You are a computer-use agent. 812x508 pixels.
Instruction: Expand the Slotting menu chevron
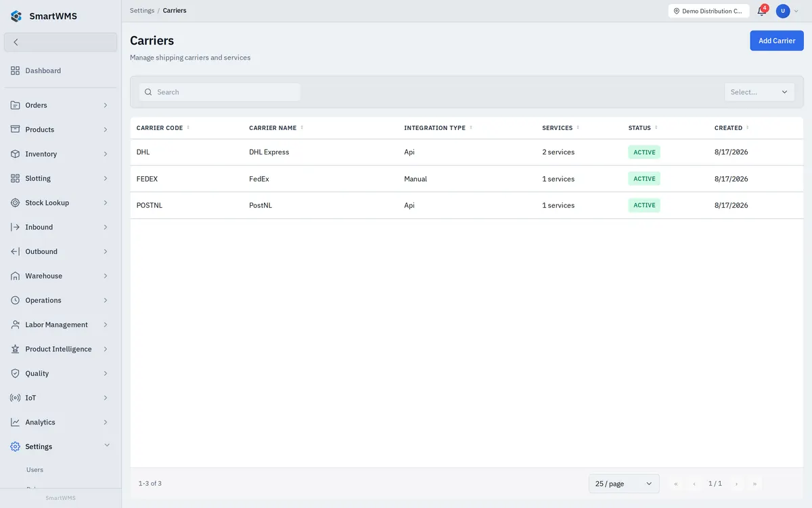point(106,178)
